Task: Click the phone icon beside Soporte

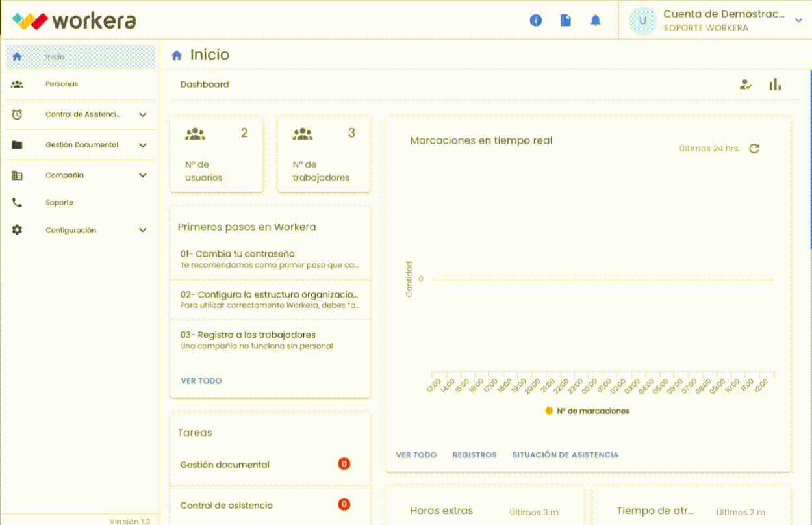Action: (17, 203)
